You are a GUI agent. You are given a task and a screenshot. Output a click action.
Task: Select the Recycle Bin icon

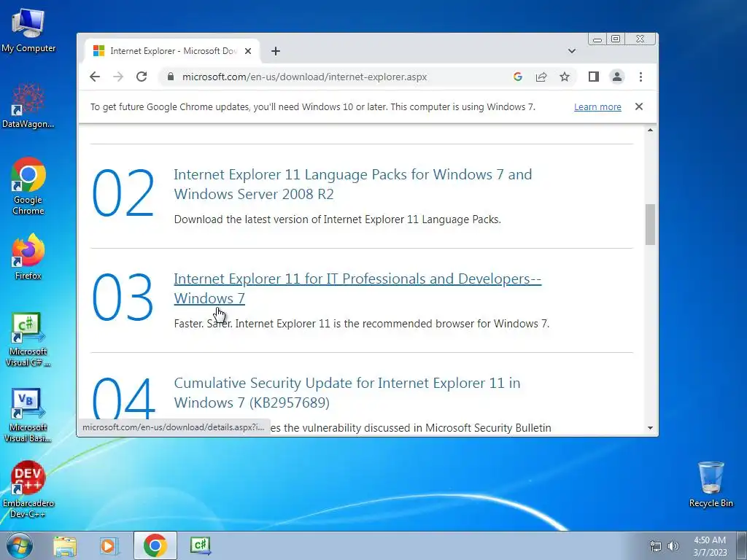(711, 484)
